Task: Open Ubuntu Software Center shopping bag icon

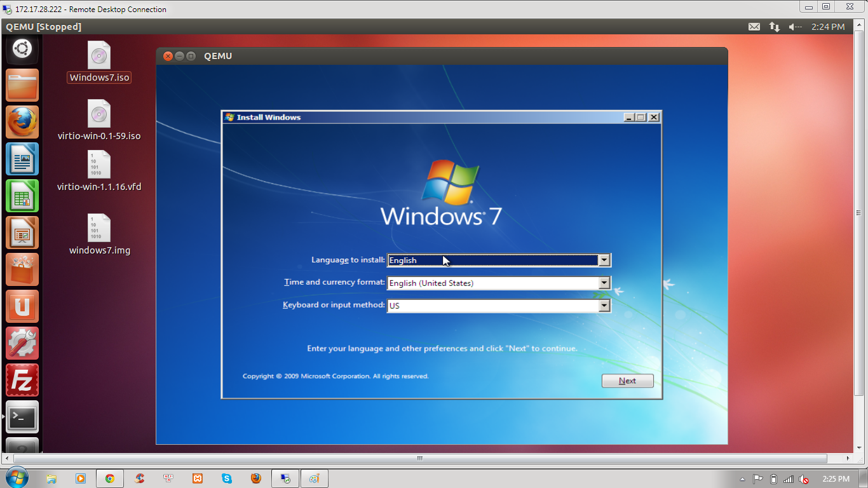Action: pos(22,269)
